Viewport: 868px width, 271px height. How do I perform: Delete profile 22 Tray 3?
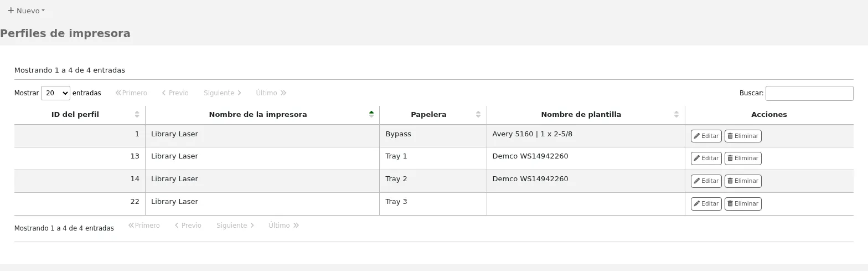(x=743, y=204)
